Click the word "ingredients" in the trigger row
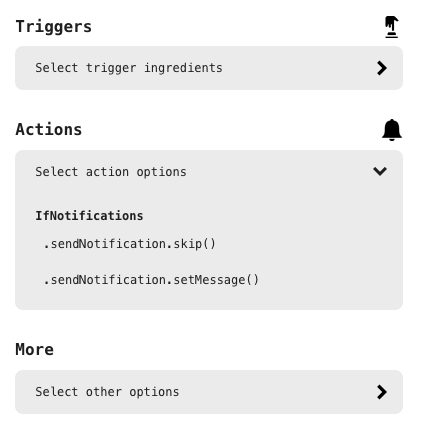The width and height of the screenshot is (422, 435). pos(183,68)
